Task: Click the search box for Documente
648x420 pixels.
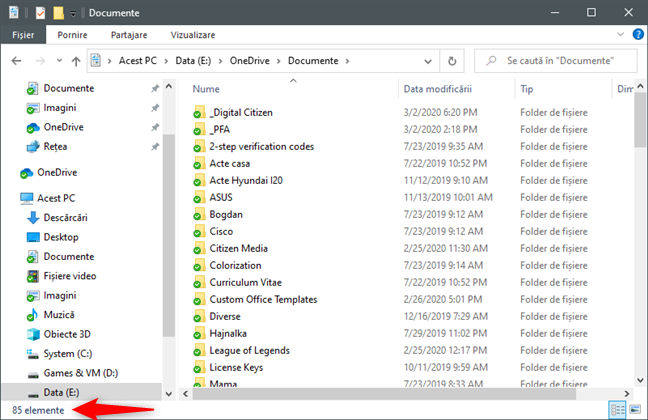Action: click(556, 61)
